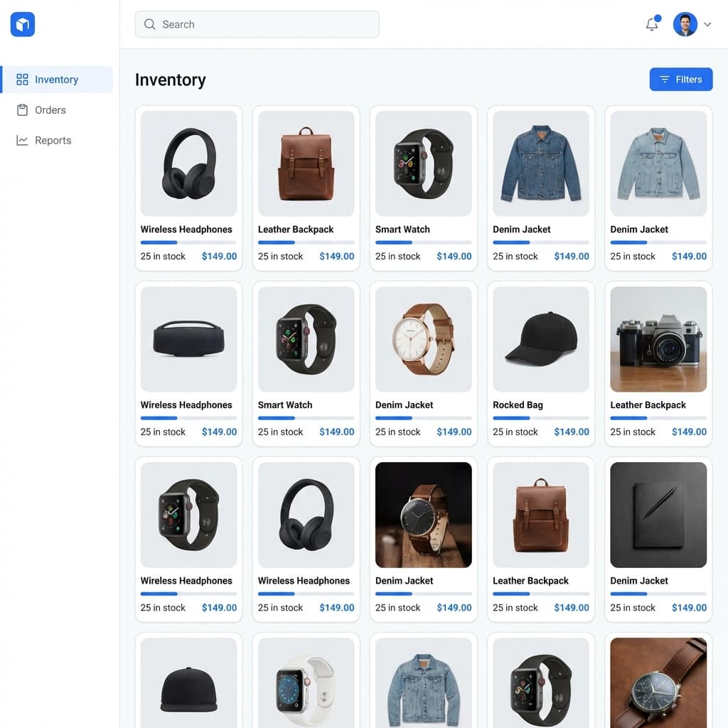728x728 pixels.
Task: Click the Orders clipboard icon
Action: point(22,110)
